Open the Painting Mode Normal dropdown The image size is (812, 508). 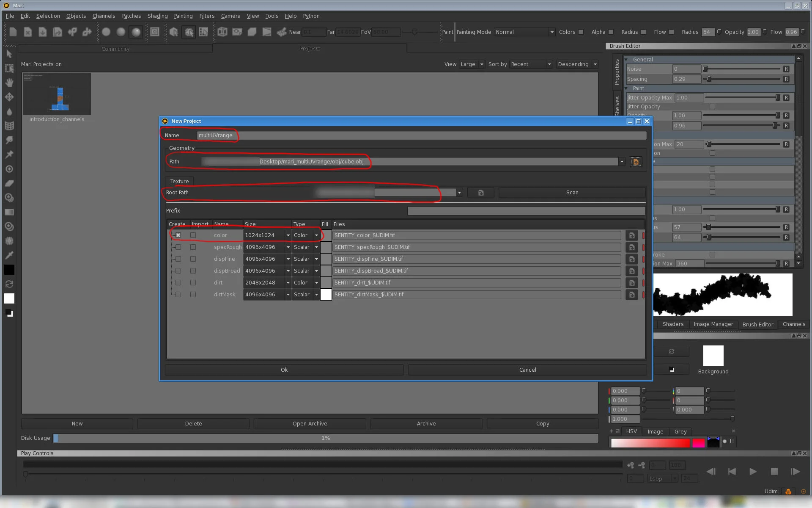[524, 32]
